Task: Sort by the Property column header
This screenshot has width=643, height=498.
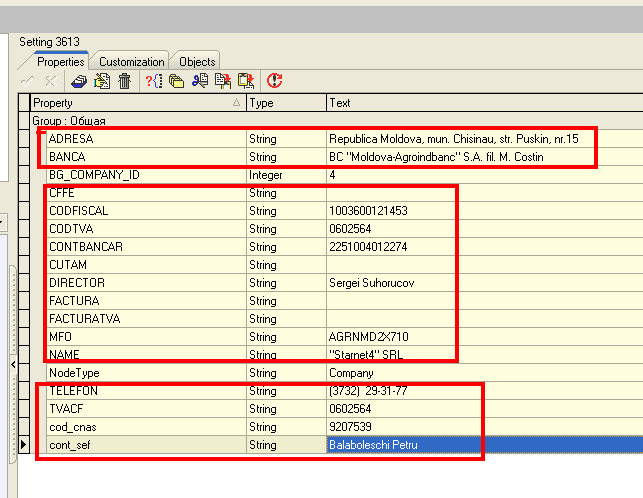Action: 138,103
